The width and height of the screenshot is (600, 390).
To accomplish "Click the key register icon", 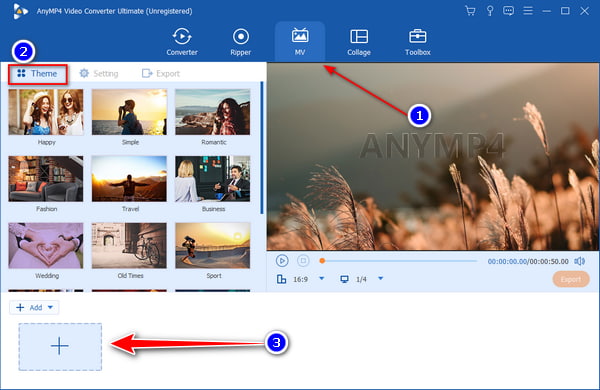I will coord(489,11).
